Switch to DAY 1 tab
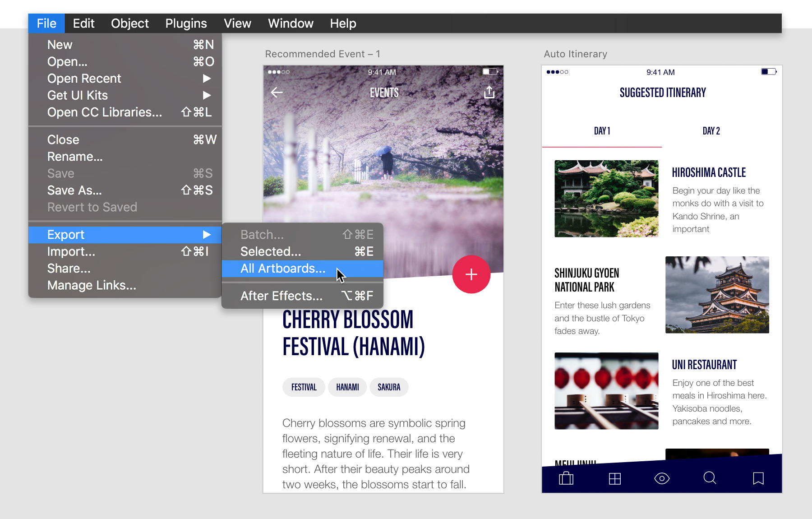The width and height of the screenshot is (812, 519). [x=602, y=131]
